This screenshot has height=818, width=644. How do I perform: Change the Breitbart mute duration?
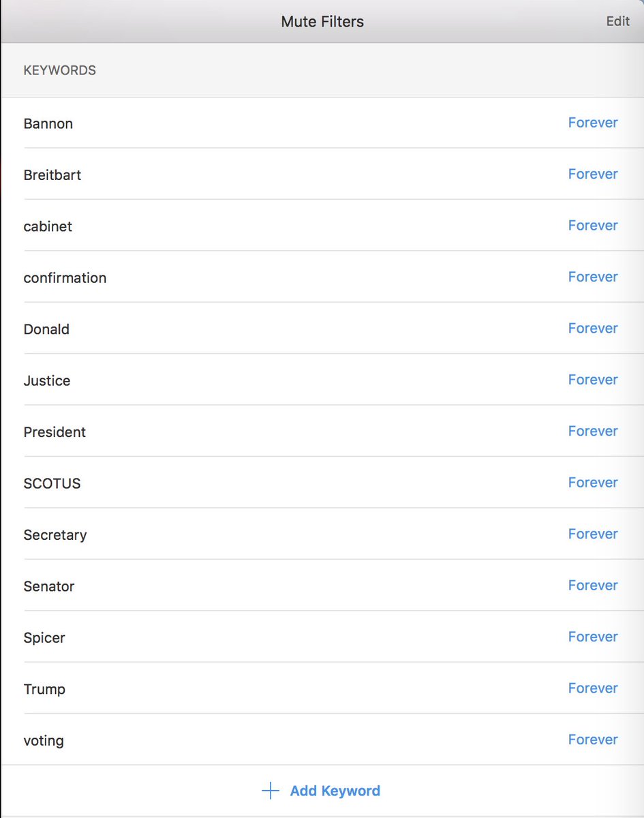pos(593,174)
